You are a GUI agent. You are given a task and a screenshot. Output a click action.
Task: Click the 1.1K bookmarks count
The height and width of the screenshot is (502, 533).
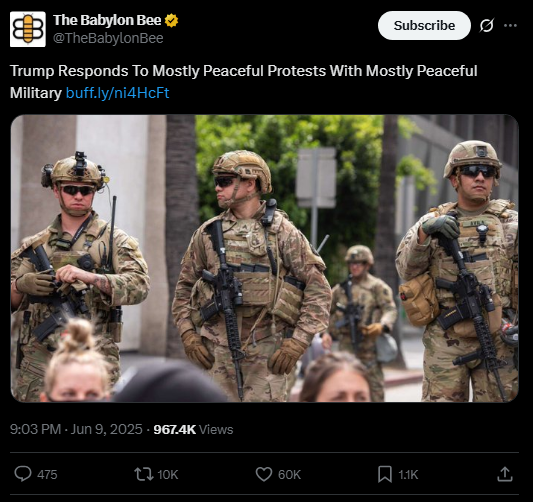408,474
